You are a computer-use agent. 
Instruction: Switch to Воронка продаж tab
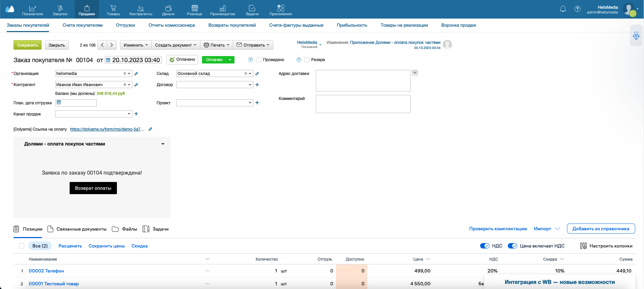tap(459, 25)
